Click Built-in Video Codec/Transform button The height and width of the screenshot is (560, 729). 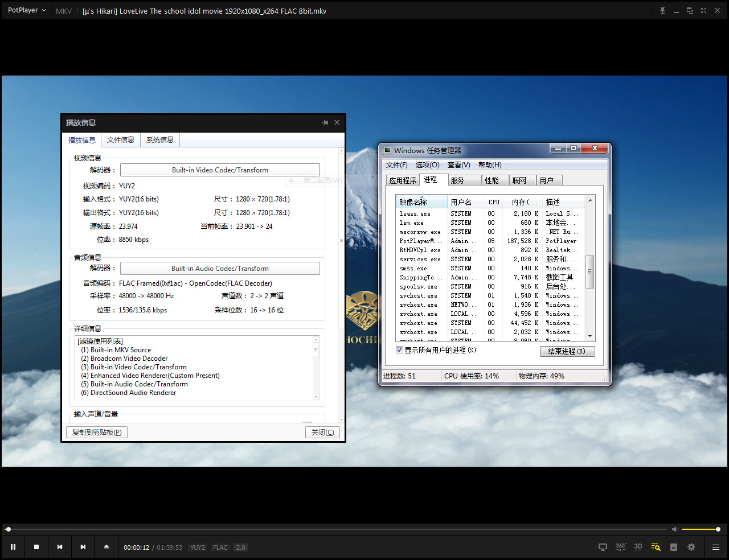click(220, 170)
